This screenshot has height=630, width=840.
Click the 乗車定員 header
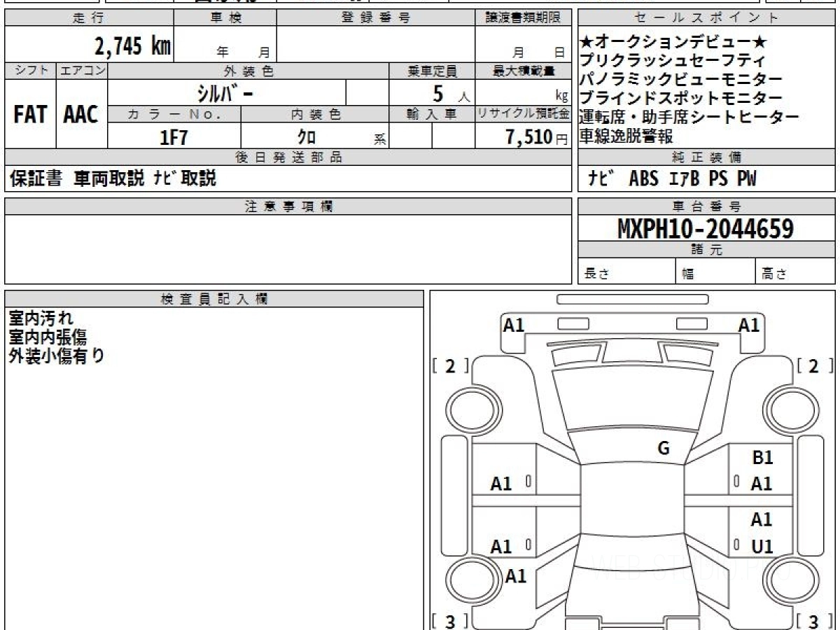tap(432, 71)
